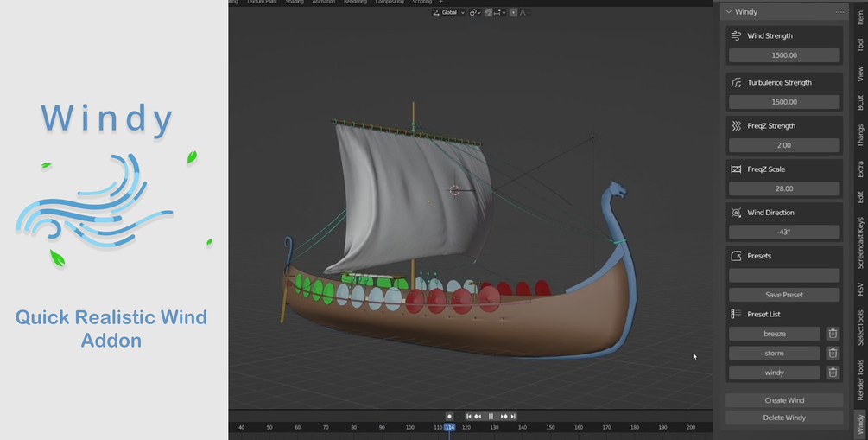The image size is (868, 440).
Task: Open the pivot point dropdown
Action: click(474, 12)
